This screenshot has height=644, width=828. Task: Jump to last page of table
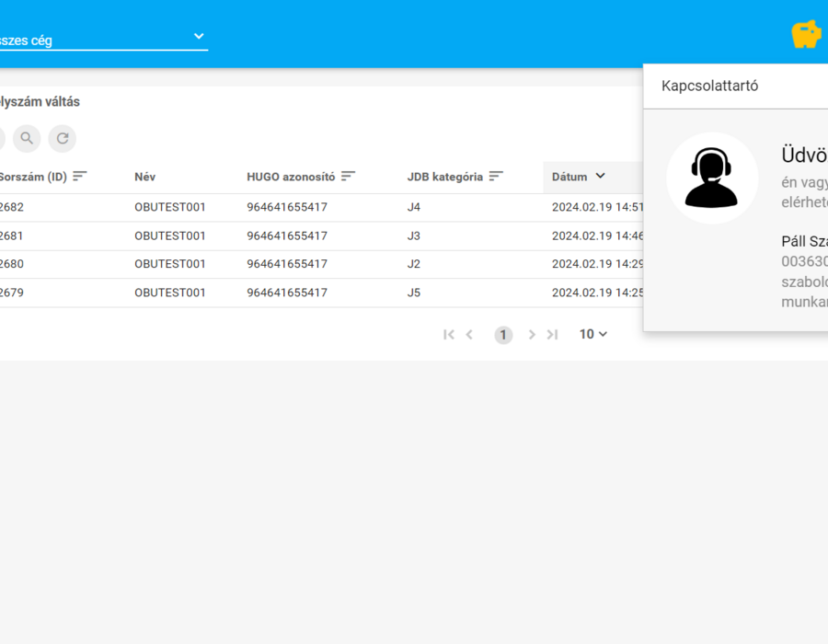[552, 335]
